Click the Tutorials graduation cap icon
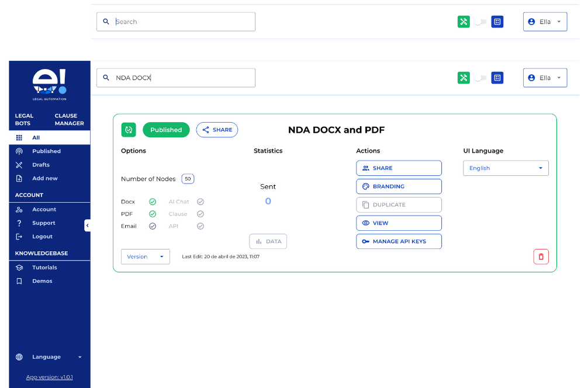This screenshot has width=588, height=388. (x=19, y=268)
